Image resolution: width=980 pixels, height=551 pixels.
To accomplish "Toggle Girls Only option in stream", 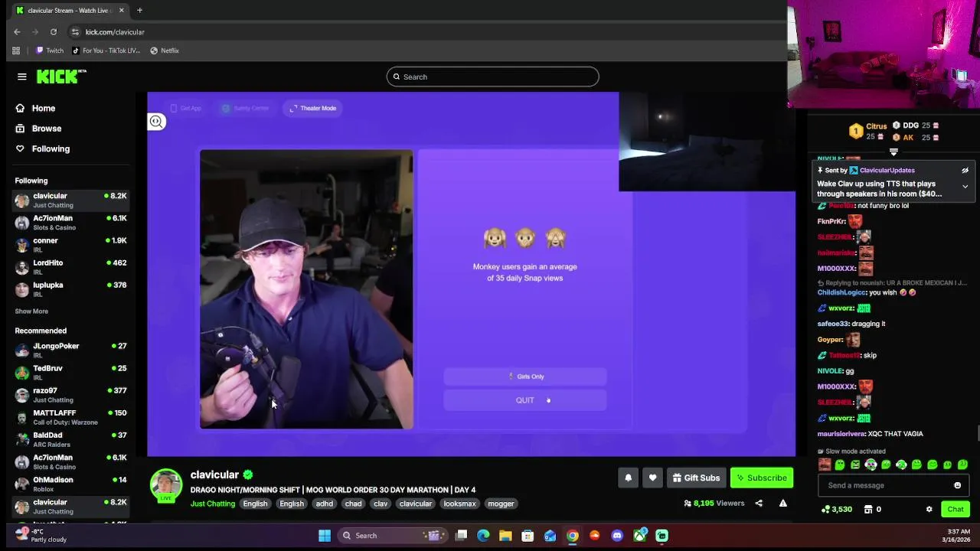I will [x=525, y=377].
